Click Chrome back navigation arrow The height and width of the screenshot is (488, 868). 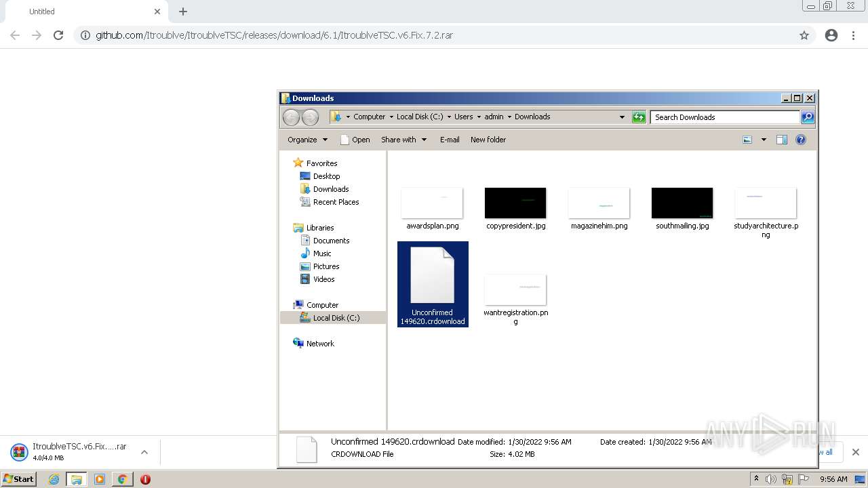pos(15,35)
